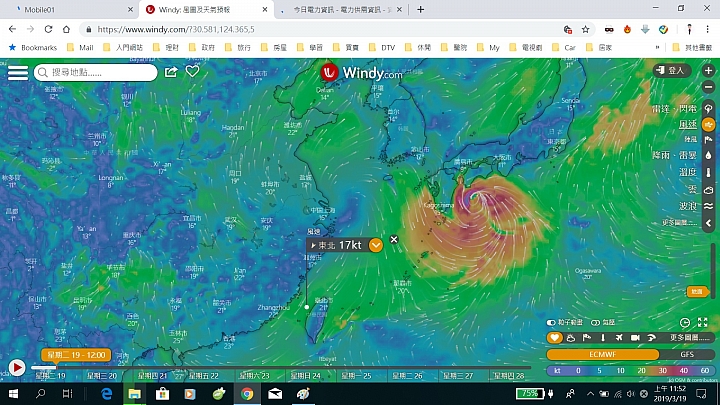Click the flame extension icon in Chrome toolbar
Image resolution: width=720 pixels, height=405 pixels.
627,29
